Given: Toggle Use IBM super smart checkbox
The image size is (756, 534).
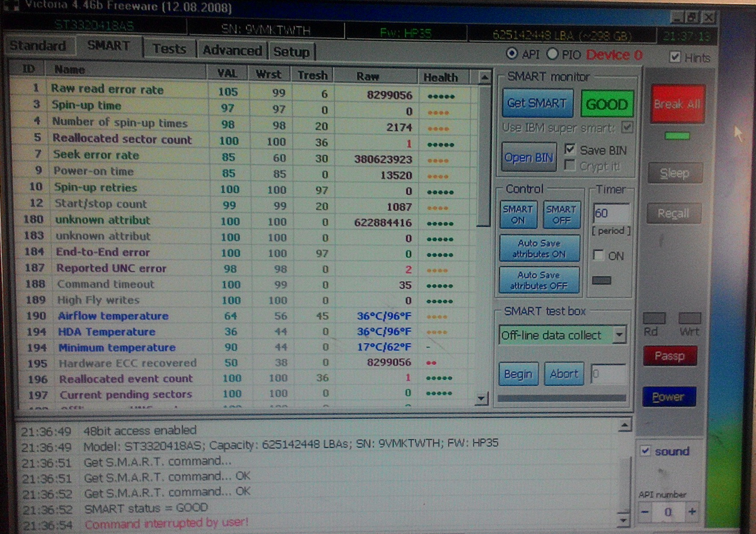Looking at the screenshot, I should coord(627,127).
